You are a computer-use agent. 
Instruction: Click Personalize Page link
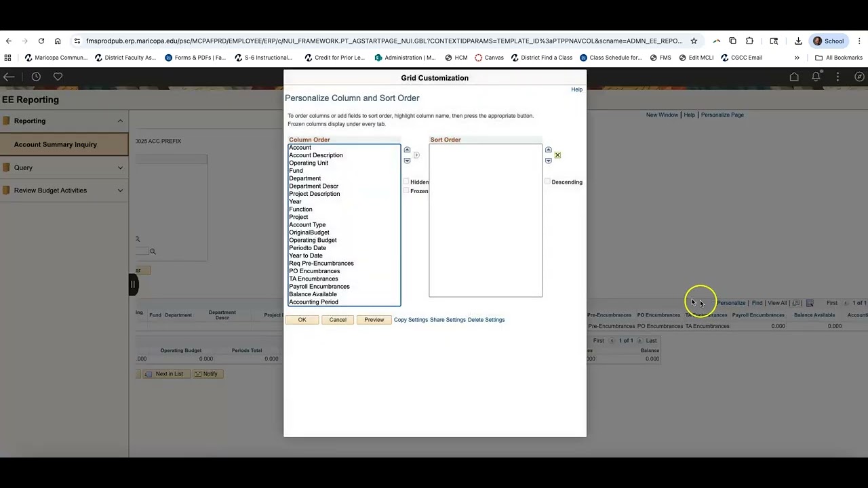pyautogui.click(x=722, y=115)
